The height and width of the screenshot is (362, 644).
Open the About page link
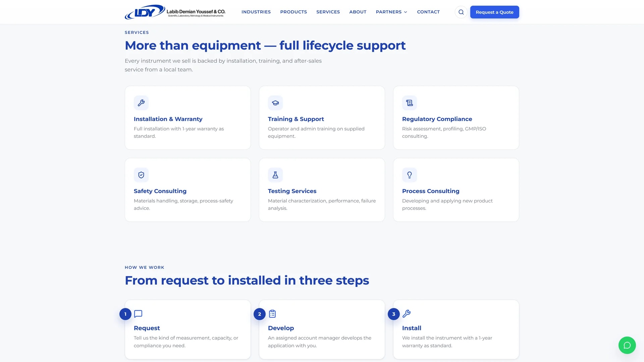[358, 12]
